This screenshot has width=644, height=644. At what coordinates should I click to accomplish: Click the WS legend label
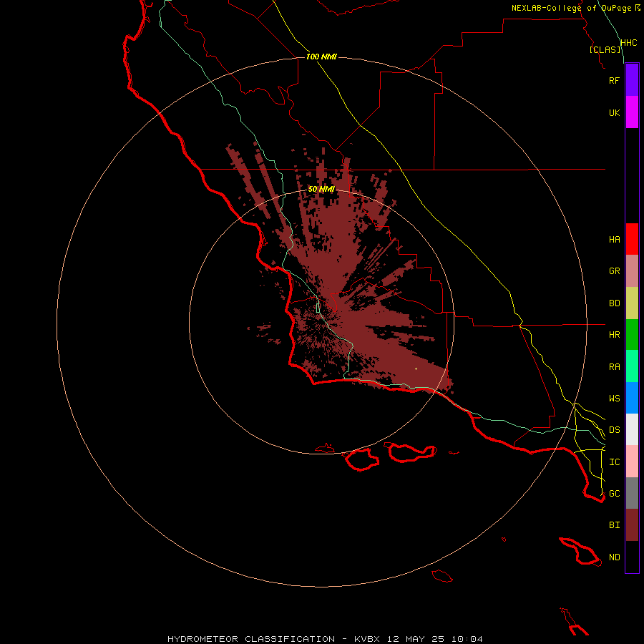pos(614,398)
